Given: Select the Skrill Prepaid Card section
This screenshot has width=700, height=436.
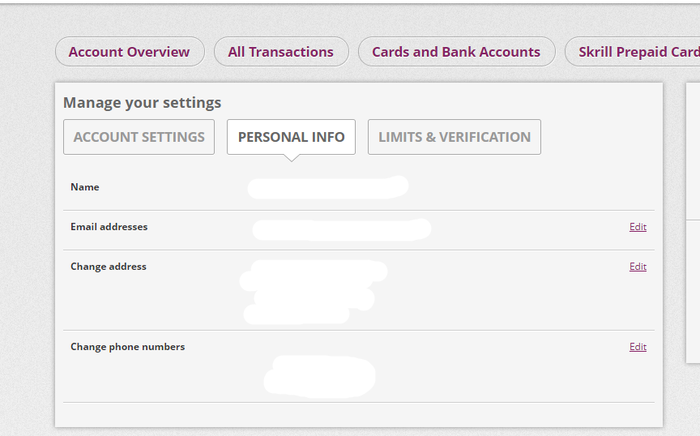Looking at the screenshot, I should coord(635,52).
